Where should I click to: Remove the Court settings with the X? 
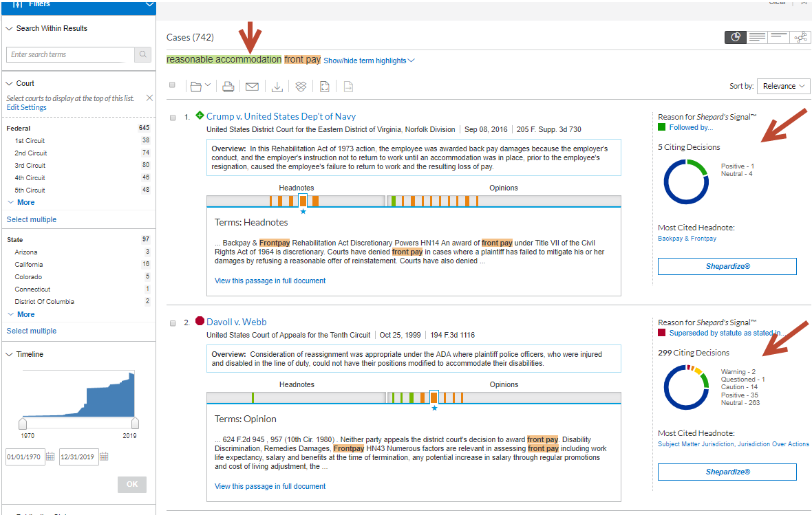tap(149, 98)
